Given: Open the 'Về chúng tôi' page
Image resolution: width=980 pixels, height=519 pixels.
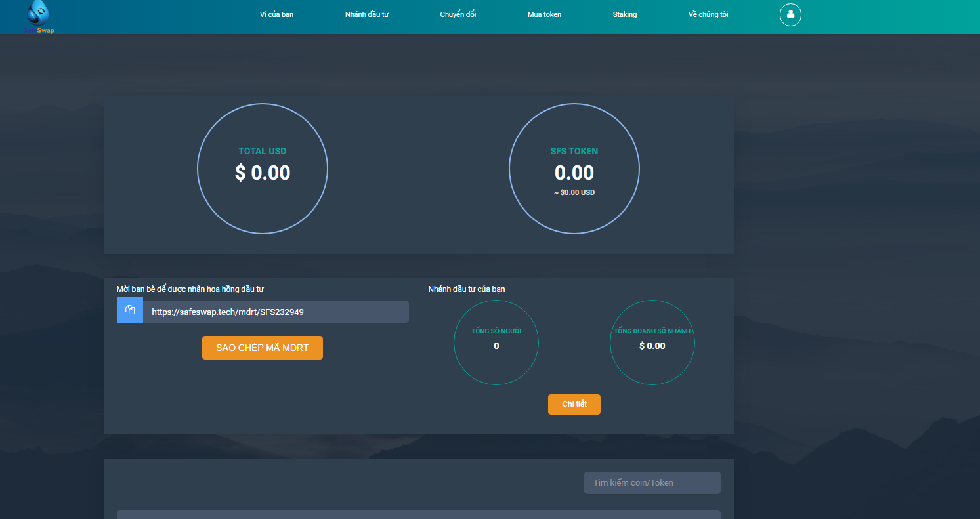Looking at the screenshot, I should tap(708, 14).
